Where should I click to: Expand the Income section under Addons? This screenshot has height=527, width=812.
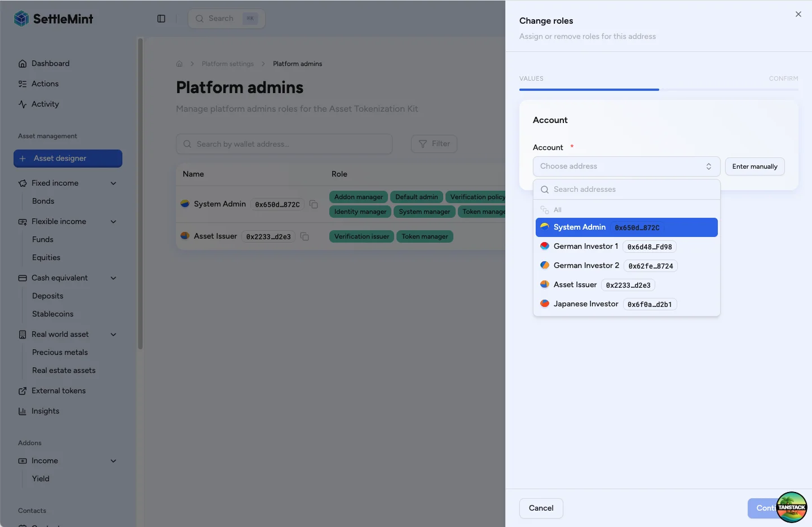[113, 460]
